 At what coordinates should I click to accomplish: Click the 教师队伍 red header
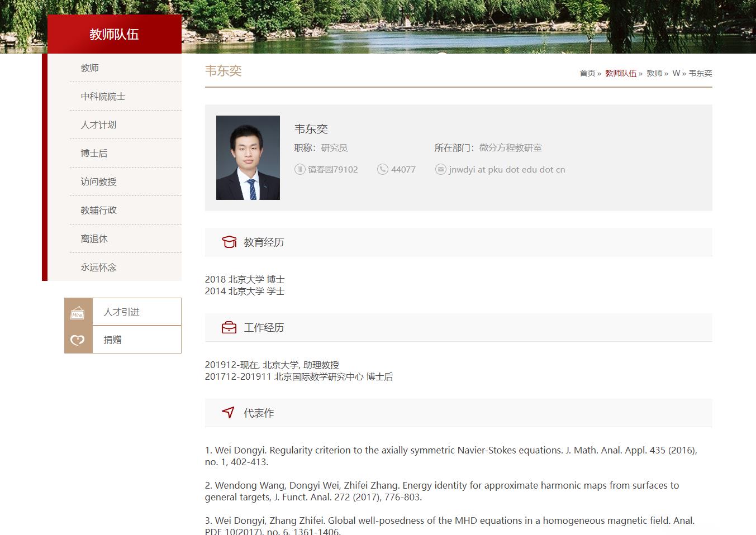[x=115, y=34]
